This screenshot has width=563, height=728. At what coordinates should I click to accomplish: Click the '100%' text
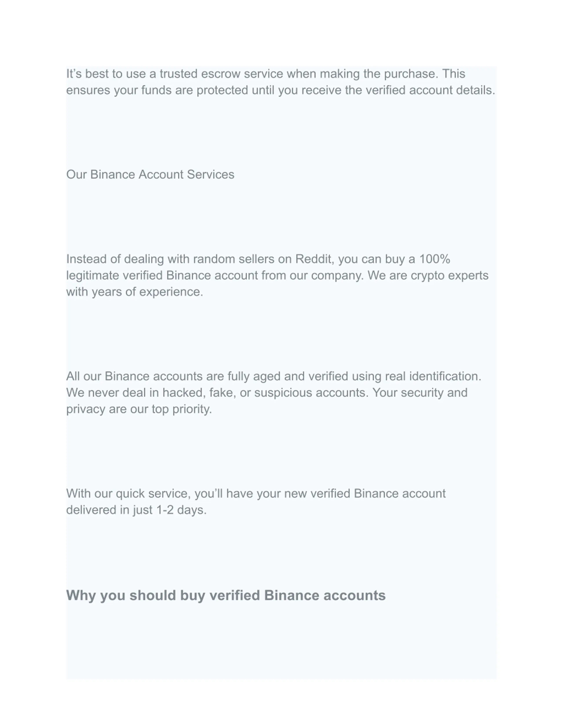point(435,259)
